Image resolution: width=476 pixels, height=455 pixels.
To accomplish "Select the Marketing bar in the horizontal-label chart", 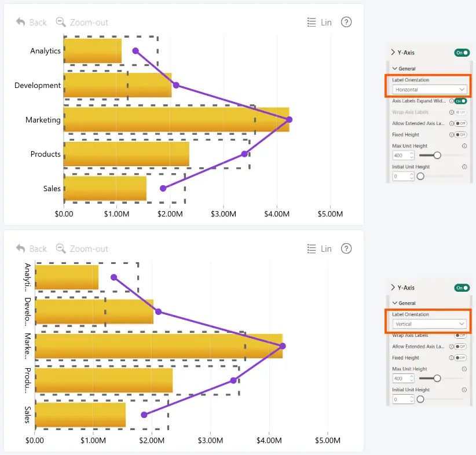I will coord(177,120).
